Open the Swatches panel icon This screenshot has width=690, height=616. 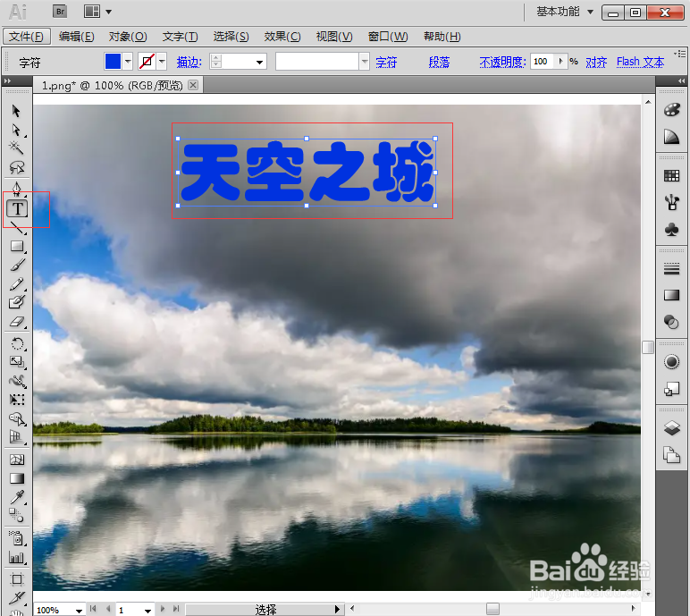671,176
